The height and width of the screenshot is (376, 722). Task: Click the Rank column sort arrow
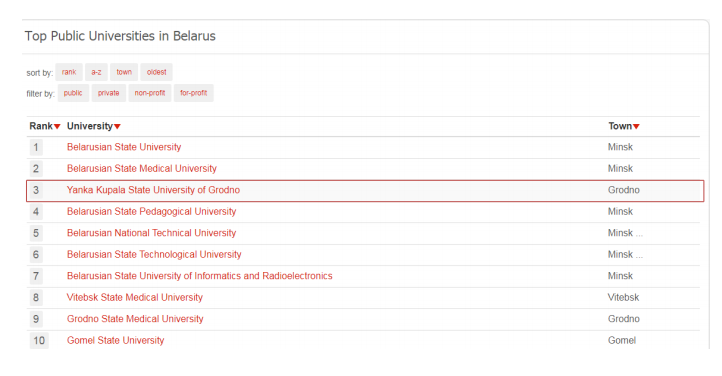(x=57, y=127)
